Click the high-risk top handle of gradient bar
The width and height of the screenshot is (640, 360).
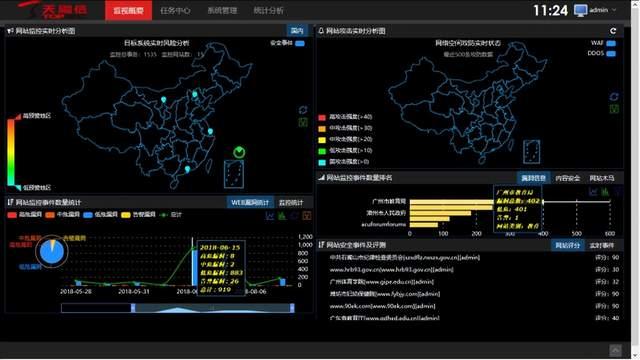(18, 117)
